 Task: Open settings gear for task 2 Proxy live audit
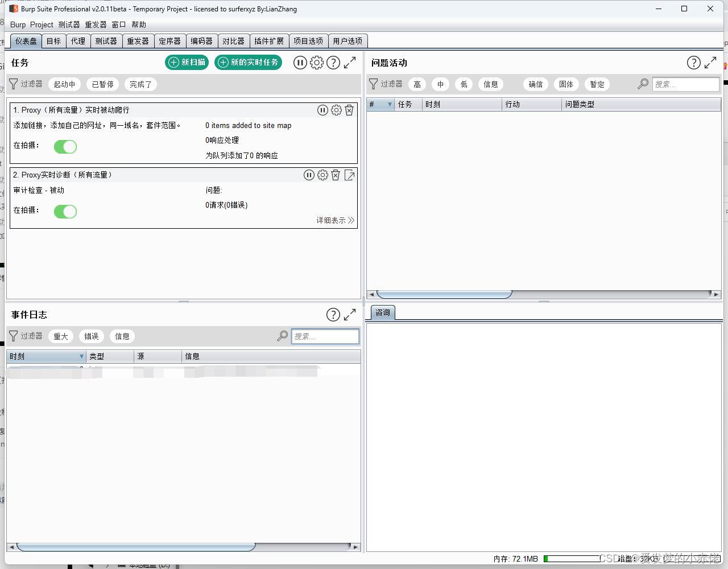(322, 175)
